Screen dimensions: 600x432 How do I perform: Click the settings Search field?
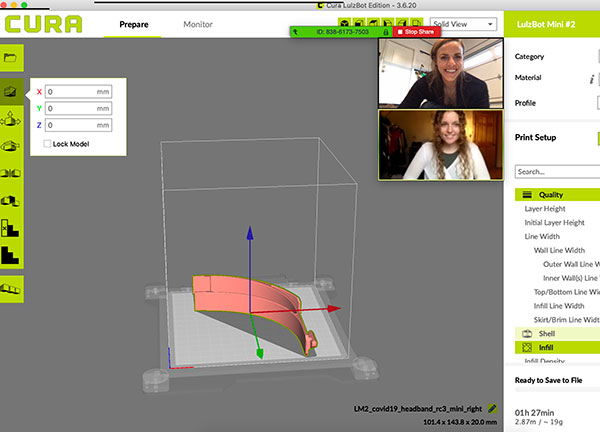(557, 172)
